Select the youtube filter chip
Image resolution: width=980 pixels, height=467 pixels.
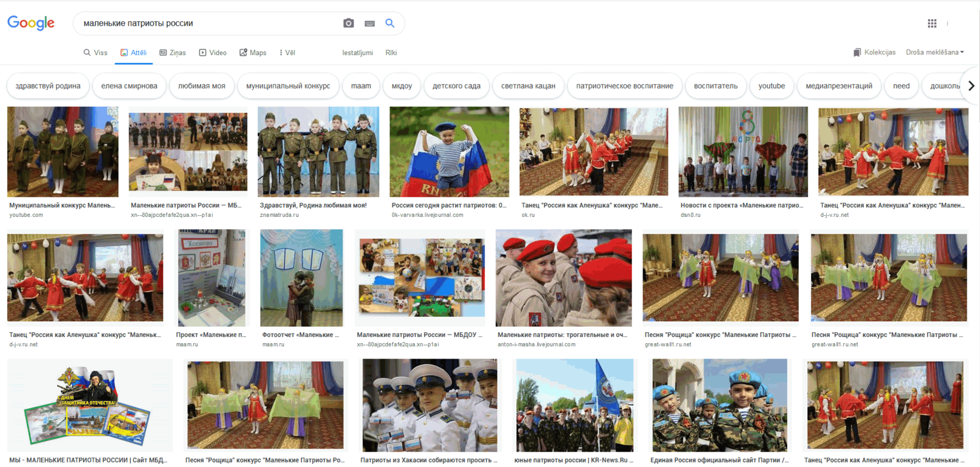771,86
